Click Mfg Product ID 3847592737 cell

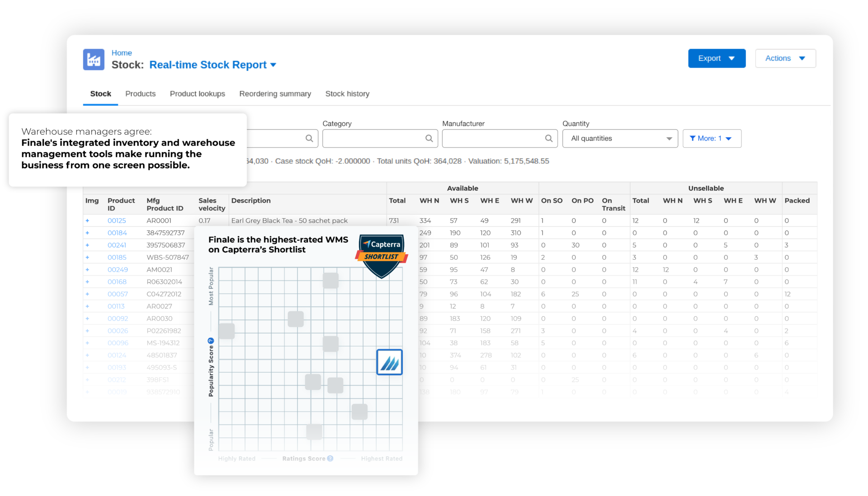165,233
